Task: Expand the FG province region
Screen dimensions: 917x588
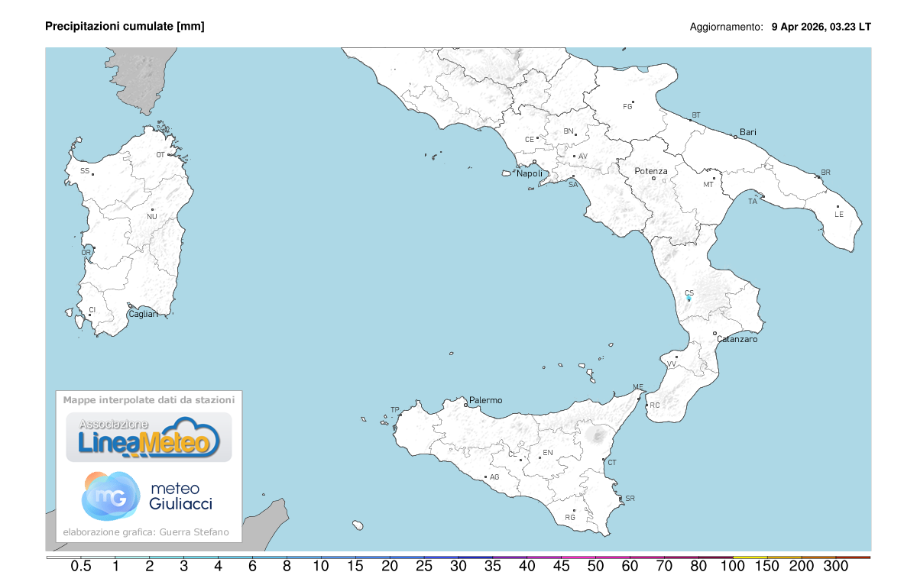Action: (628, 105)
